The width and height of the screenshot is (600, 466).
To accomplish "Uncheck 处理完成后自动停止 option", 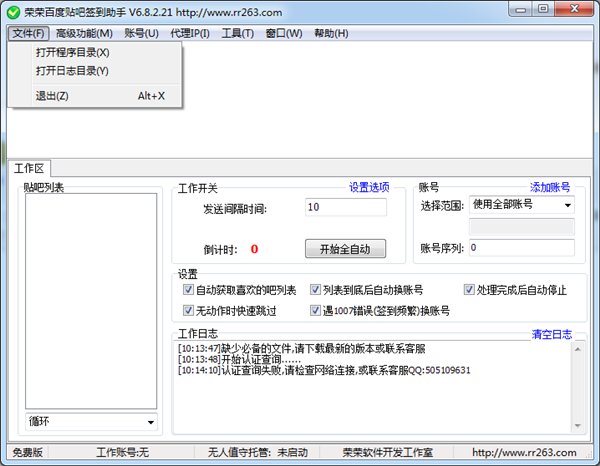I will pyautogui.click(x=469, y=290).
